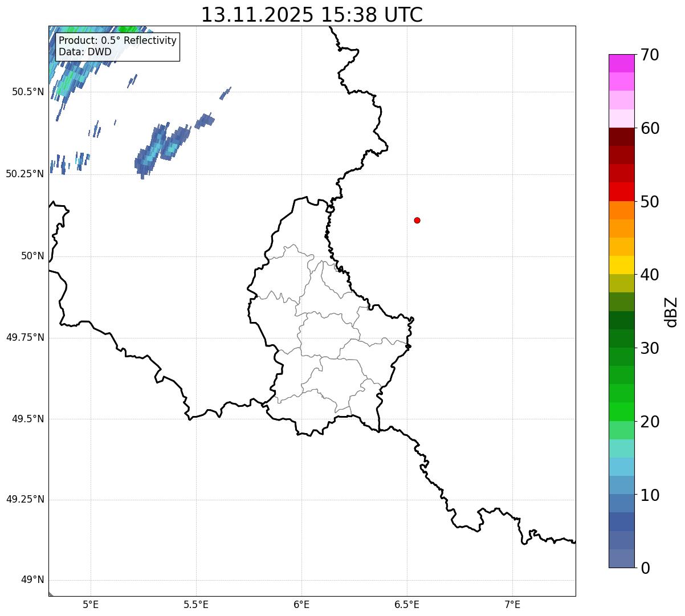Click the 49°N latitude label

[x=32, y=580]
